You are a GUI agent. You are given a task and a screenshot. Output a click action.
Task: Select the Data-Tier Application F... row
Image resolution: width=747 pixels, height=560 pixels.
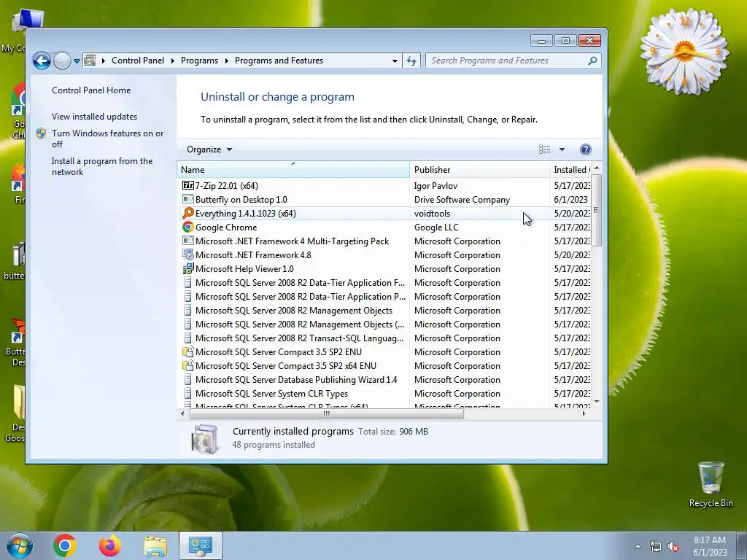(385, 282)
